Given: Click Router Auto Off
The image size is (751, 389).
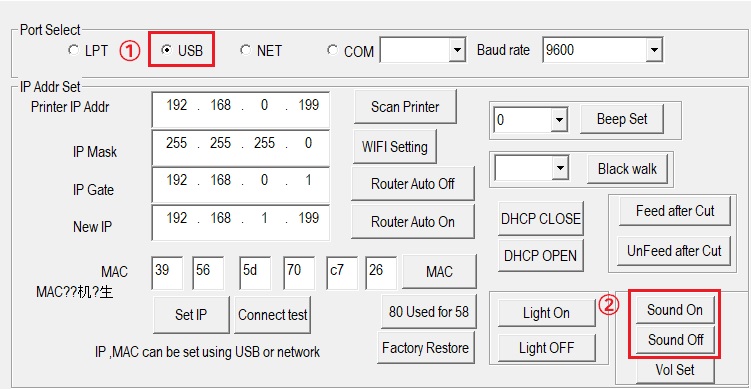Looking at the screenshot, I should pyautogui.click(x=412, y=183).
